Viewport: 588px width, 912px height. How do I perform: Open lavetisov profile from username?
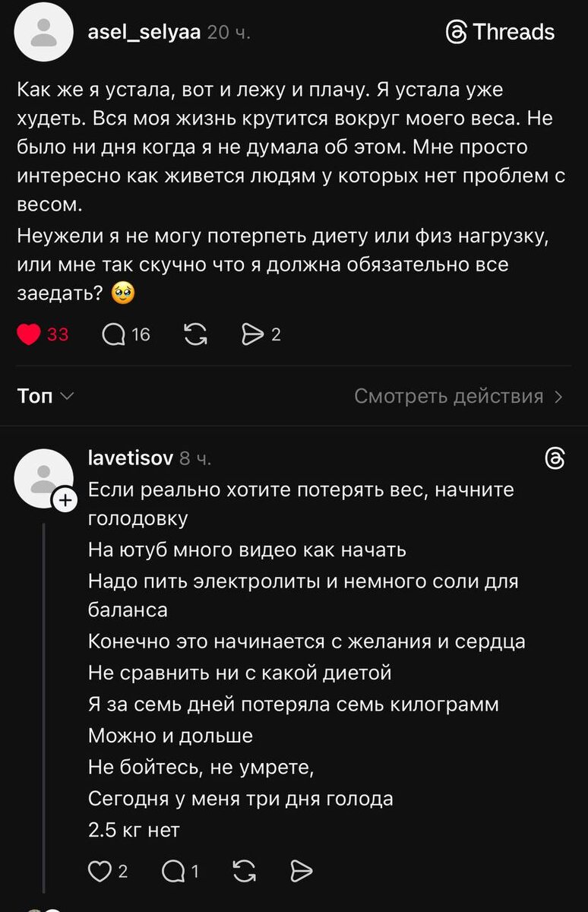click(x=131, y=458)
